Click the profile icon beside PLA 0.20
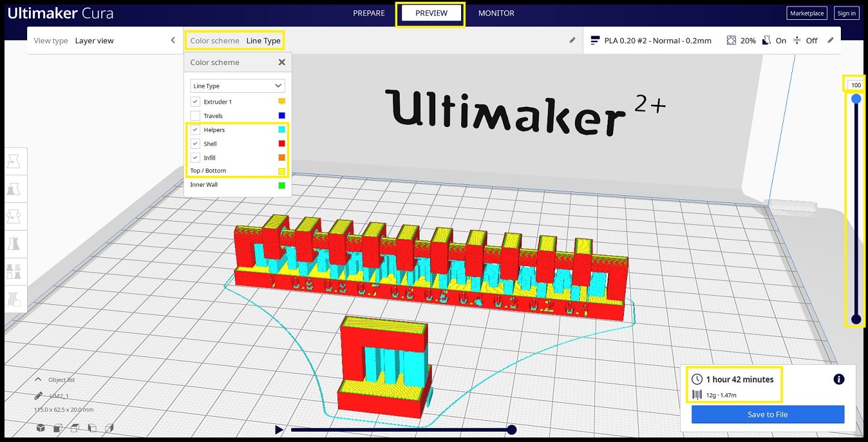This screenshot has height=442, width=868. (596, 40)
